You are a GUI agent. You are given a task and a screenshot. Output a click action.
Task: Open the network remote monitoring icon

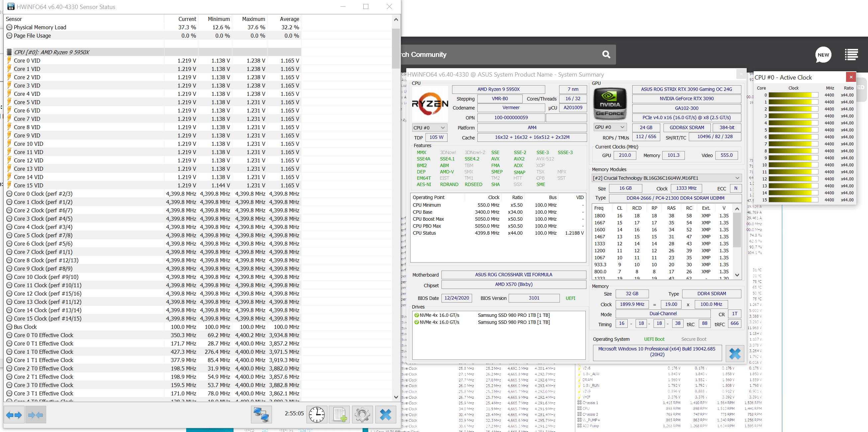click(x=261, y=414)
